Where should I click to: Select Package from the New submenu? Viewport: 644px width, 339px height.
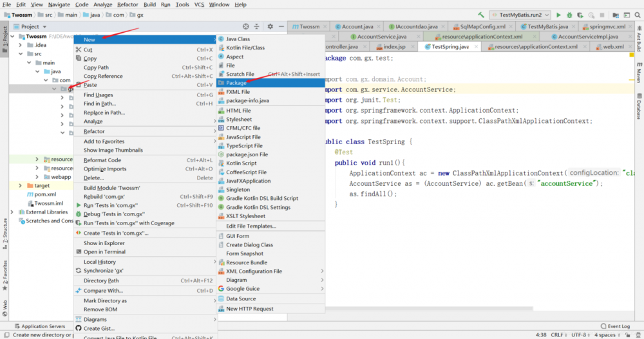[236, 83]
